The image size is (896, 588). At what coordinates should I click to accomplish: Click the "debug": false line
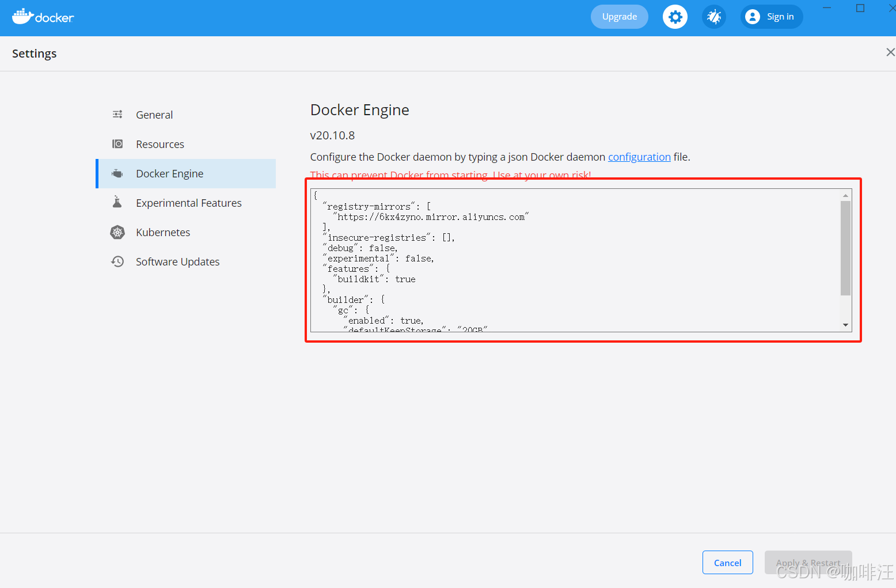360,248
